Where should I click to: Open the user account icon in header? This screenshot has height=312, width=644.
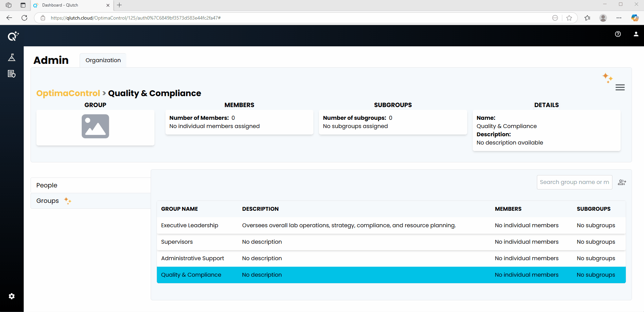[636, 34]
